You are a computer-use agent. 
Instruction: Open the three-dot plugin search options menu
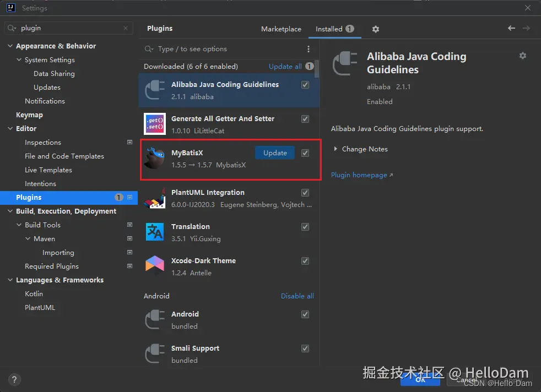point(309,49)
